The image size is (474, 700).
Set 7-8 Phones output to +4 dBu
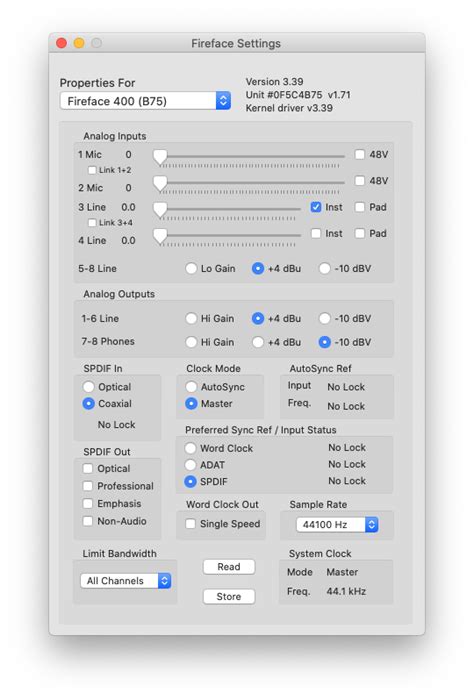pyautogui.click(x=258, y=342)
